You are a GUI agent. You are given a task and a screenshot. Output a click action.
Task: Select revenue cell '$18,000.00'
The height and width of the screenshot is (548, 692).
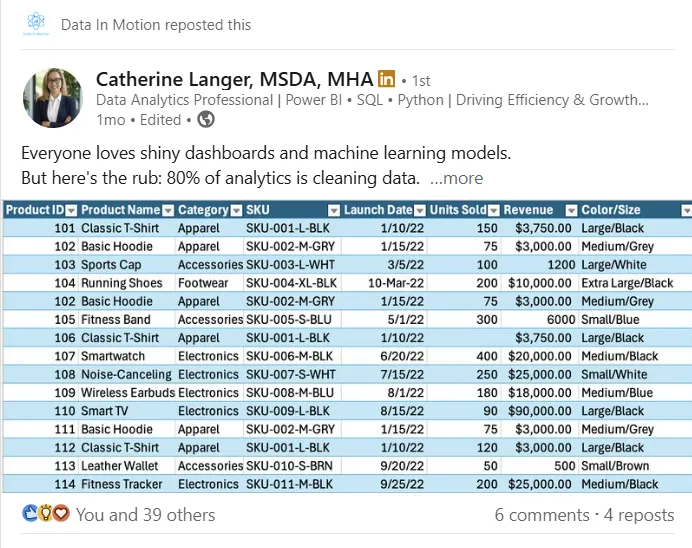540,393
